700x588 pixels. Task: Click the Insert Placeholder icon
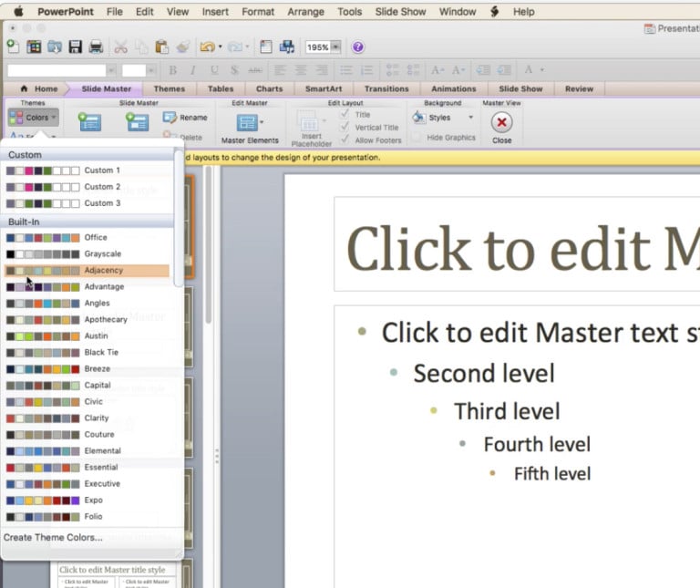[x=308, y=121]
